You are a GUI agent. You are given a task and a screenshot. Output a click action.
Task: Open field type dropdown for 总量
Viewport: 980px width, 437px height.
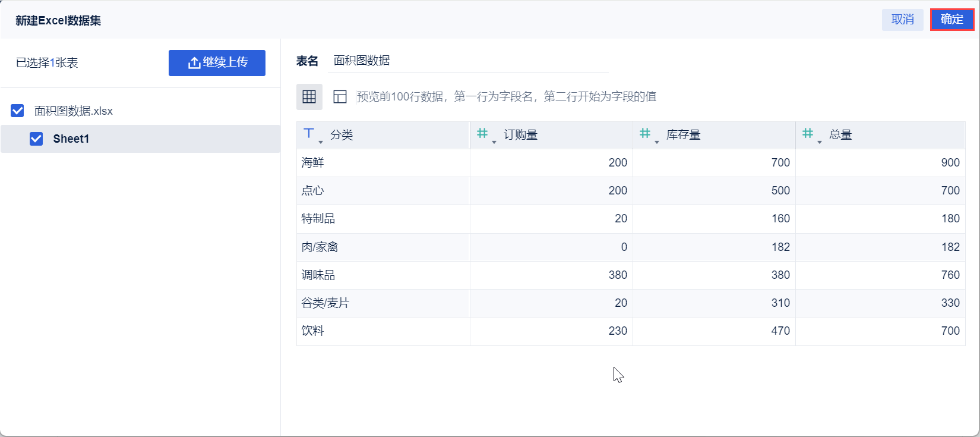point(820,142)
